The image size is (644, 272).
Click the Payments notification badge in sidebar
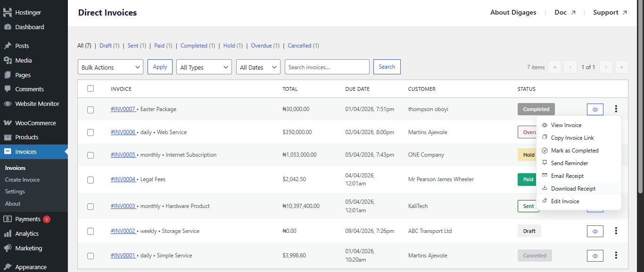(x=46, y=218)
